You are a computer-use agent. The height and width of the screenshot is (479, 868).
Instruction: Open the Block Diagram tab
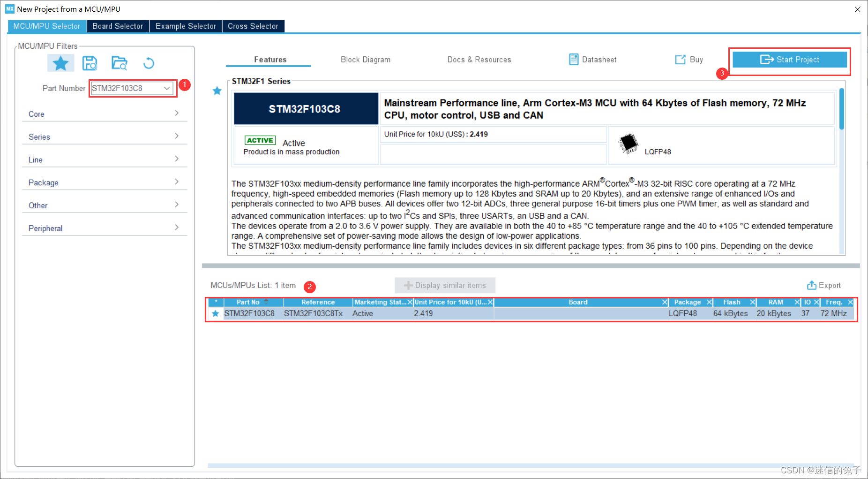click(365, 60)
